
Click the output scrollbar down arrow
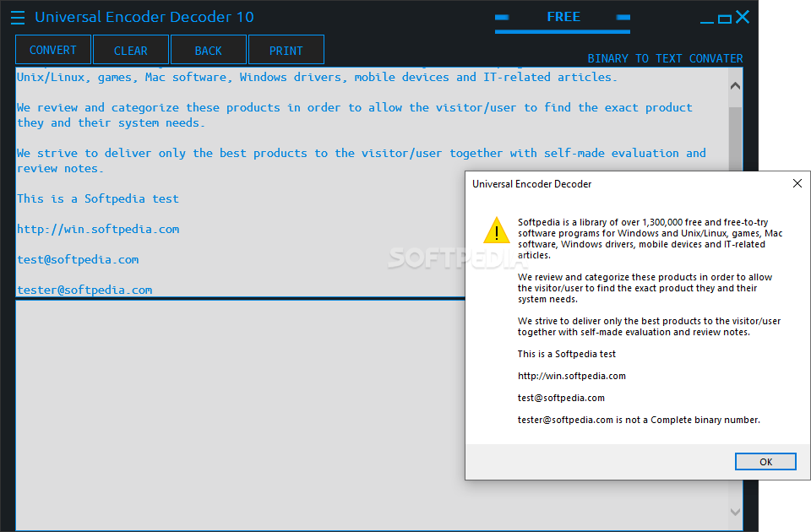(x=735, y=512)
